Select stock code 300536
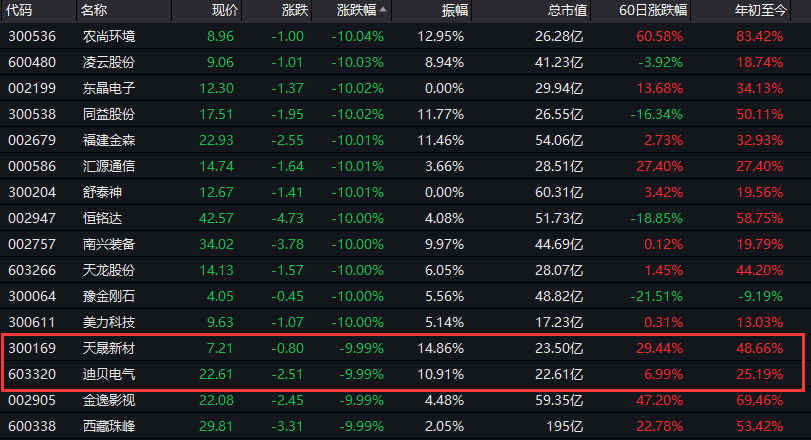 (32, 36)
